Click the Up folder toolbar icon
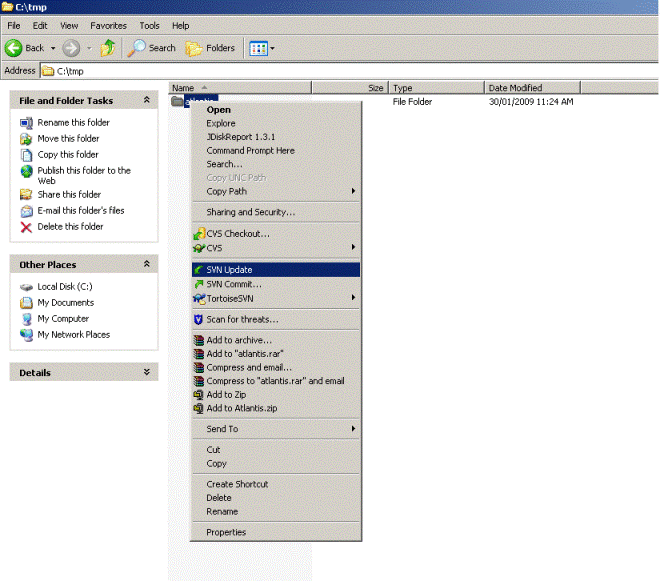 tap(108, 48)
